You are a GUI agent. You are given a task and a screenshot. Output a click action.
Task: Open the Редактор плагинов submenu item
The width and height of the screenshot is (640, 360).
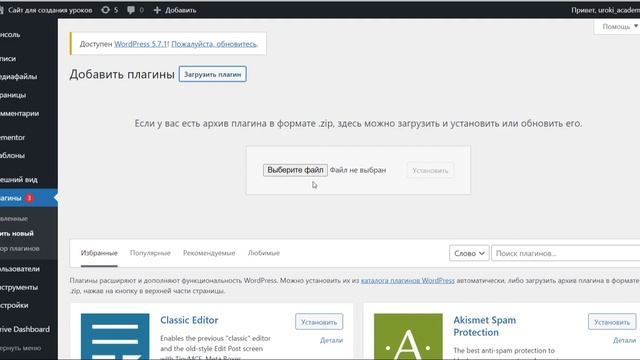point(29,248)
